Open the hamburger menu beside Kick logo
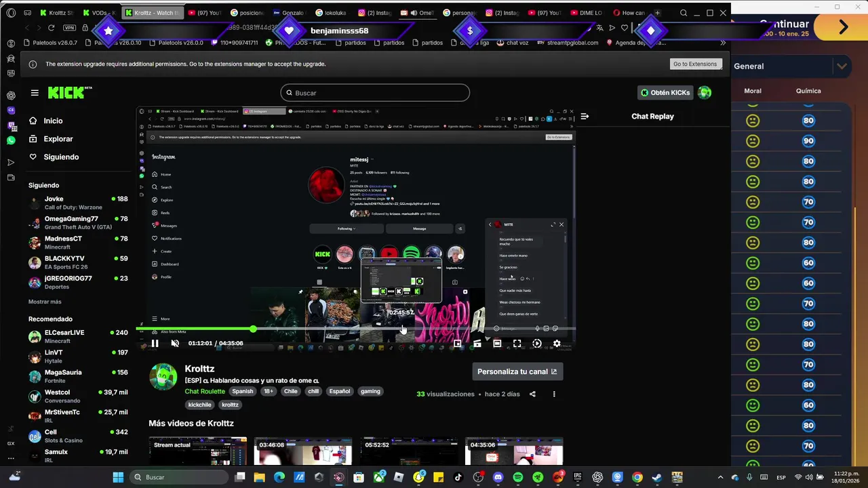 point(35,93)
